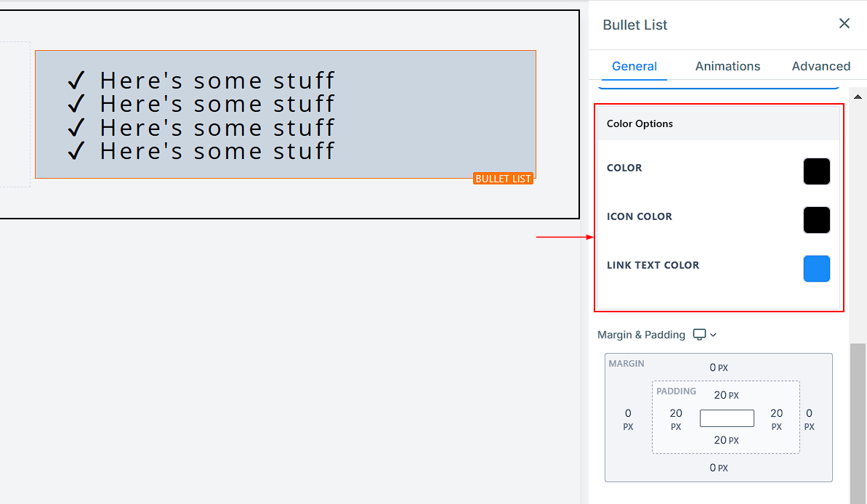Change the ICON COLOR swatch
Screen dimensions: 867x504
pyautogui.click(x=816, y=220)
